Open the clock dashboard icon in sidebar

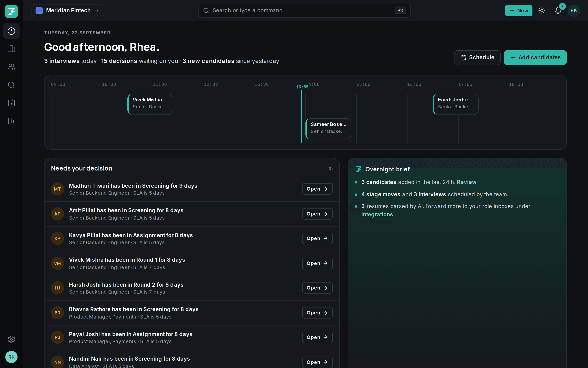pos(11,31)
